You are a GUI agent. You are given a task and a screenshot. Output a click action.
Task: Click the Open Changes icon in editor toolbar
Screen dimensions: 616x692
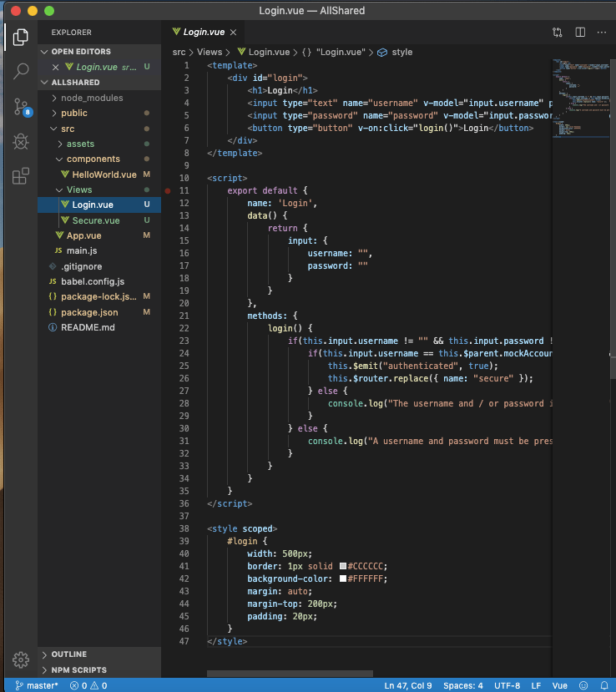(558, 32)
